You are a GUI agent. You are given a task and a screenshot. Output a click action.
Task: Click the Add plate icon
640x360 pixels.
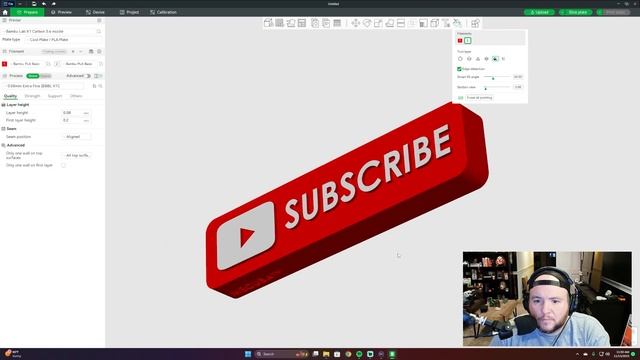(x=280, y=23)
